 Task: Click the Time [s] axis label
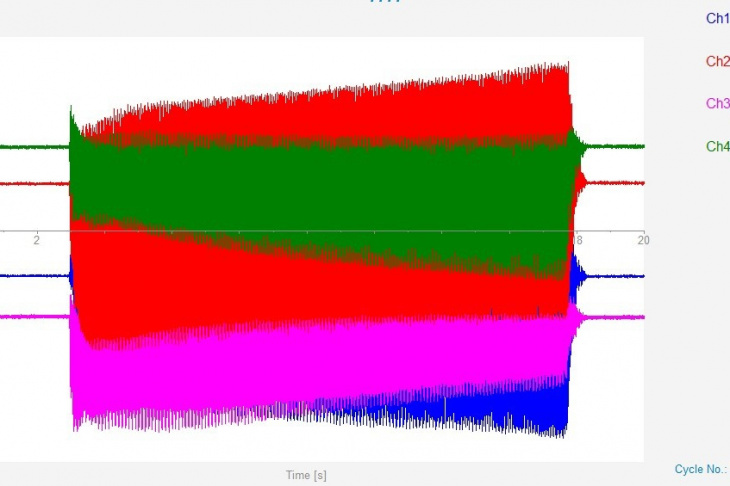[x=306, y=475]
